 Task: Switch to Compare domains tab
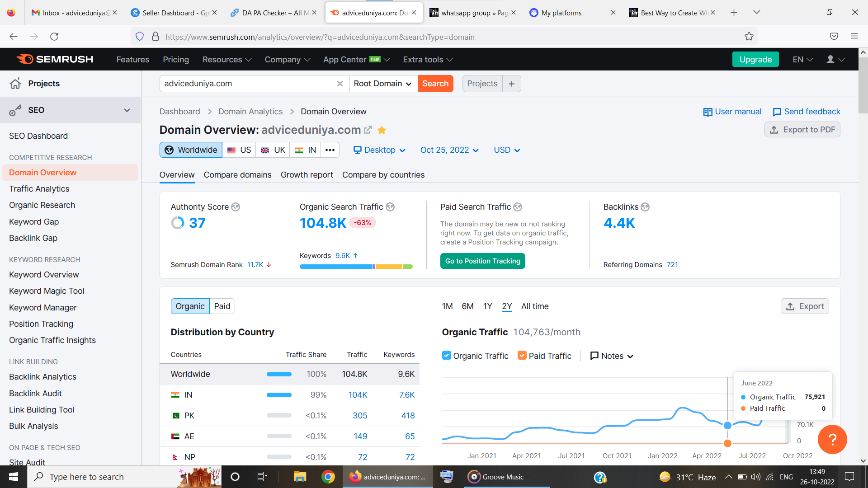pos(237,175)
